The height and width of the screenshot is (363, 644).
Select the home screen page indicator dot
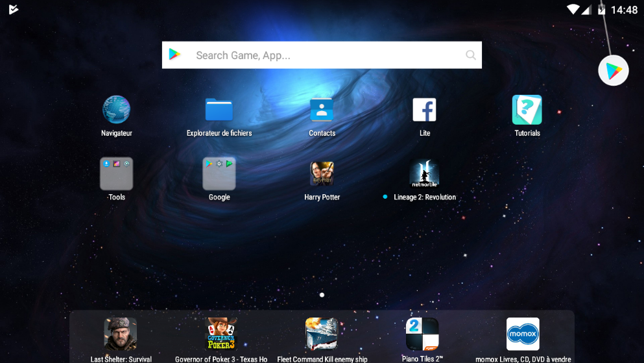tap(322, 295)
